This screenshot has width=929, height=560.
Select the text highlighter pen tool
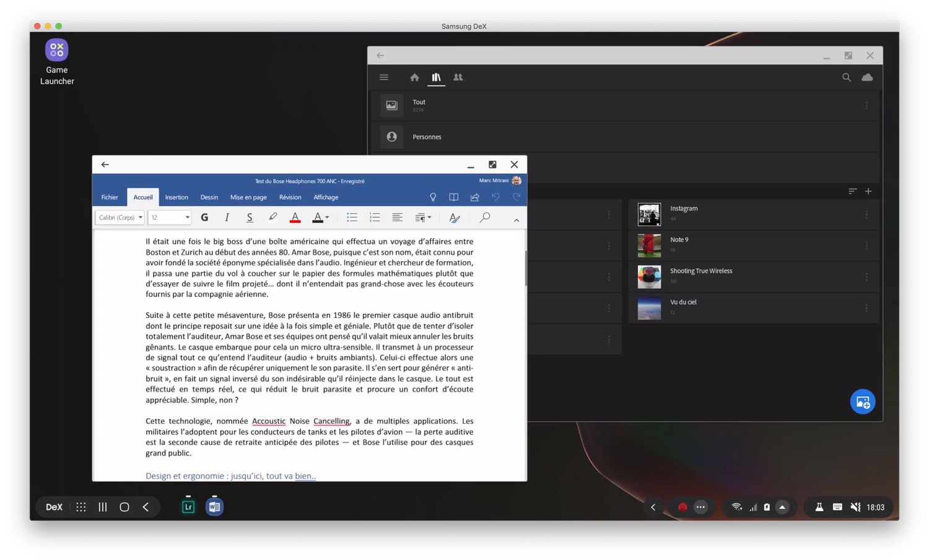(273, 217)
